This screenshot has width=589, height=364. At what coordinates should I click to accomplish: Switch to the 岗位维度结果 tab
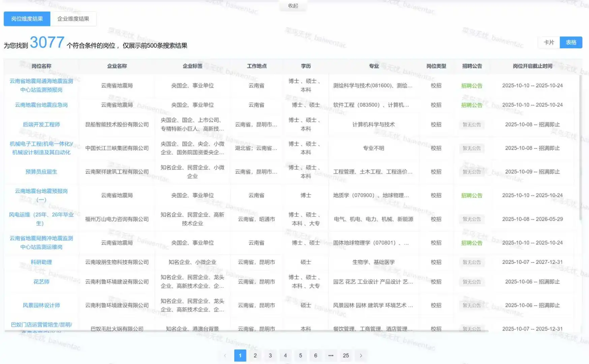[27, 19]
